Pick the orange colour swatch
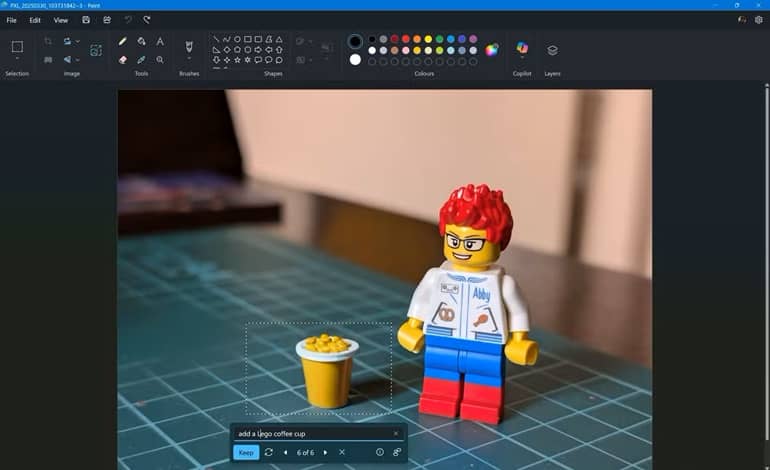This screenshot has height=470, width=770. 417,39
